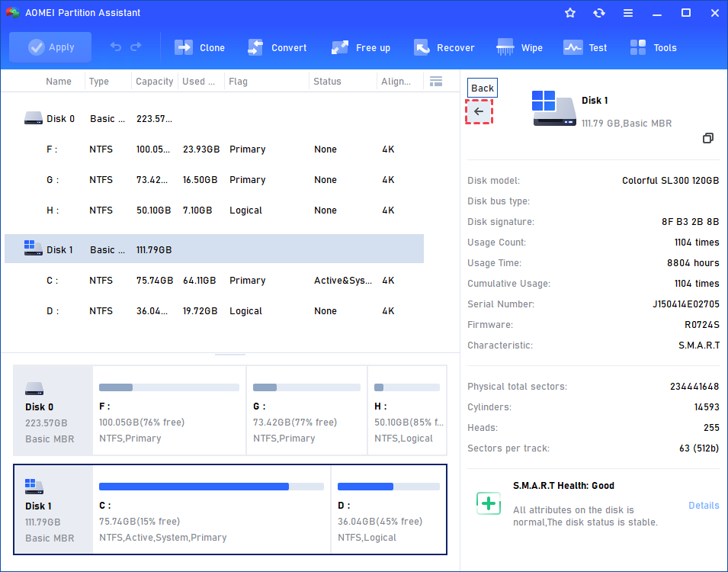The height and width of the screenshot is (572, 728).
Task: Click the refresh icon in title bar
Action: click(x=599, y=13)
